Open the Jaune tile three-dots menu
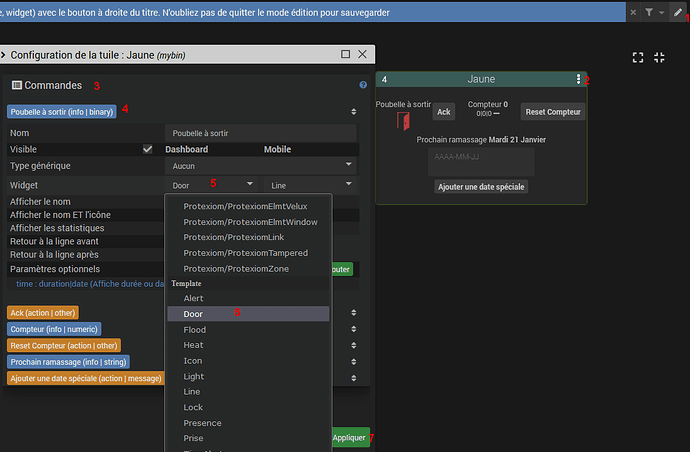Image resolution: width=690 pixels, height=452 pixels. click(x=578, y=79)
